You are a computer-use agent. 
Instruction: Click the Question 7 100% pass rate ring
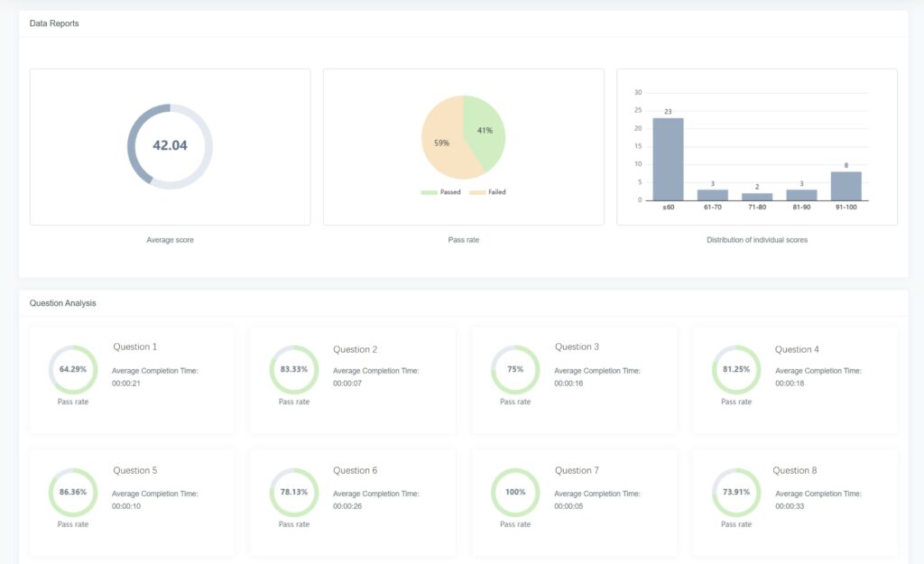(514, 492)
